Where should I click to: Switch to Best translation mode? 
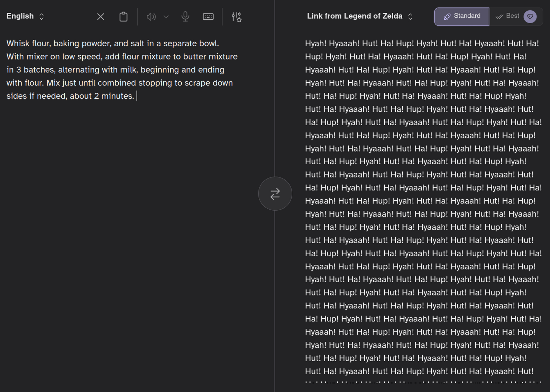click(x=512, y=16)
